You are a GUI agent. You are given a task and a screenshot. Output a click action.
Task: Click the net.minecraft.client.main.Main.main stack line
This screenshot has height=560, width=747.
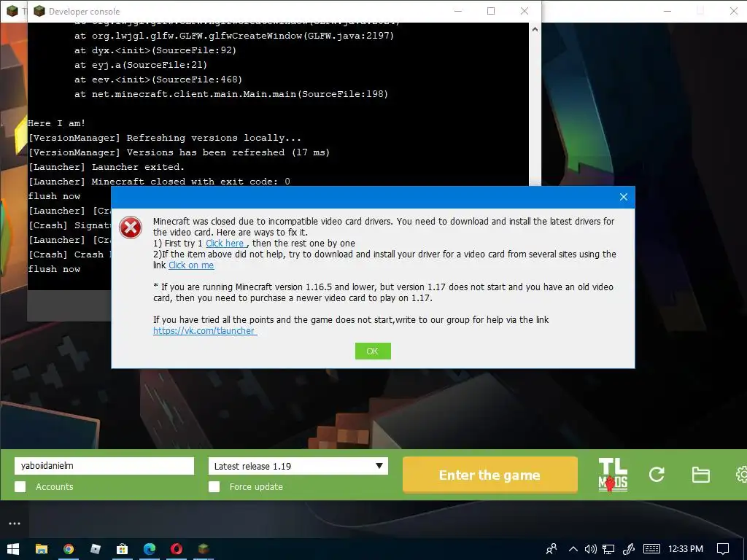pyautogui.click(x=231, y=94)
